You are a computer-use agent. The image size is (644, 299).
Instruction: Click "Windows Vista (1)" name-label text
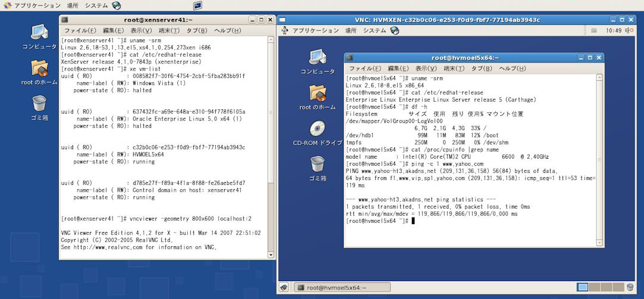(x=159, y=83)
